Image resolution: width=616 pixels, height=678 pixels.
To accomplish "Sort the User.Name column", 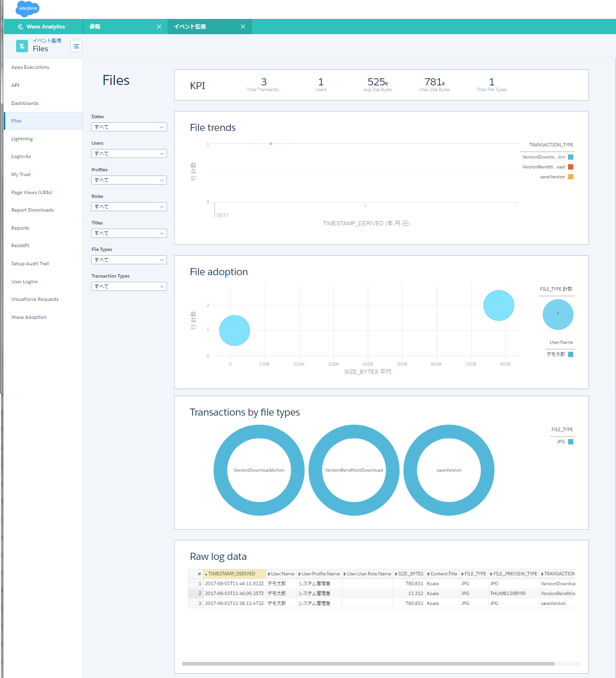I will (281, 574).
